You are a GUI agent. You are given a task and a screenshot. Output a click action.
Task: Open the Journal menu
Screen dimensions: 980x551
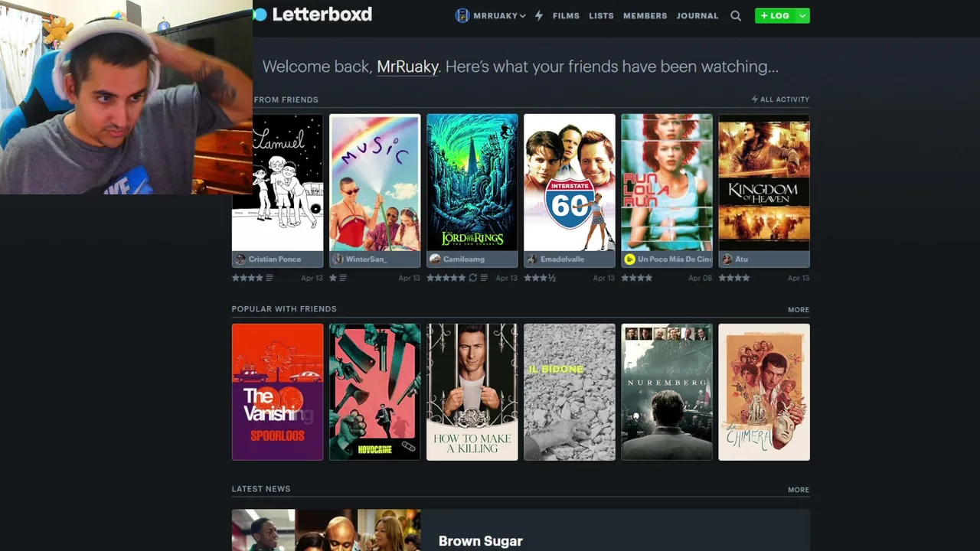(697, 16)
